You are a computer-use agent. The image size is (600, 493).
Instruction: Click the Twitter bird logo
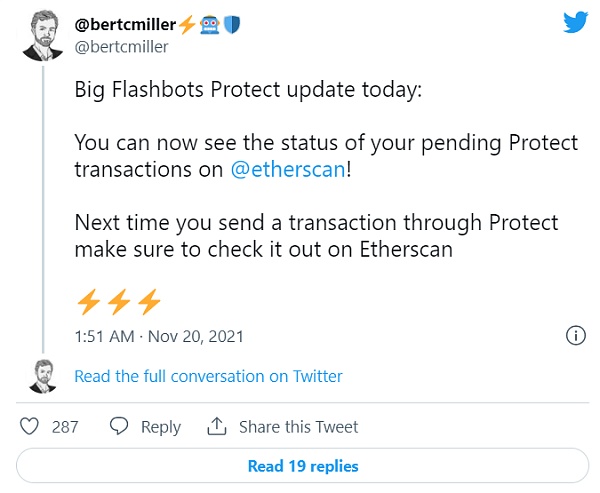click(x=575, y=22)
